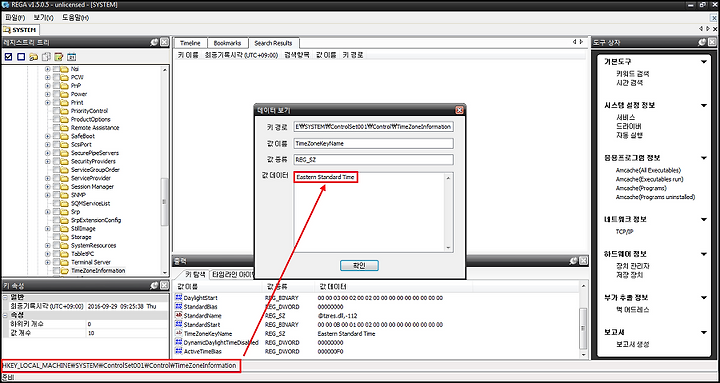Pin the key properties panel
Viewport: 720px width, 383px height.
click(154, 285)
